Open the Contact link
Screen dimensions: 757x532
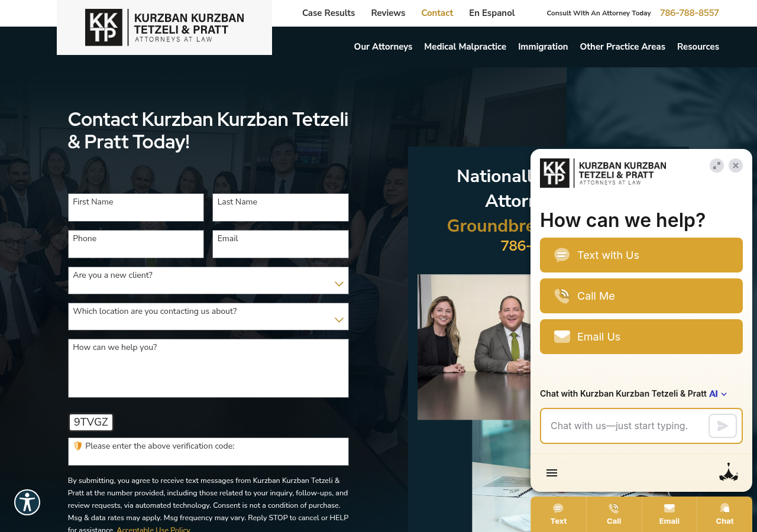[x=437, y=13]
